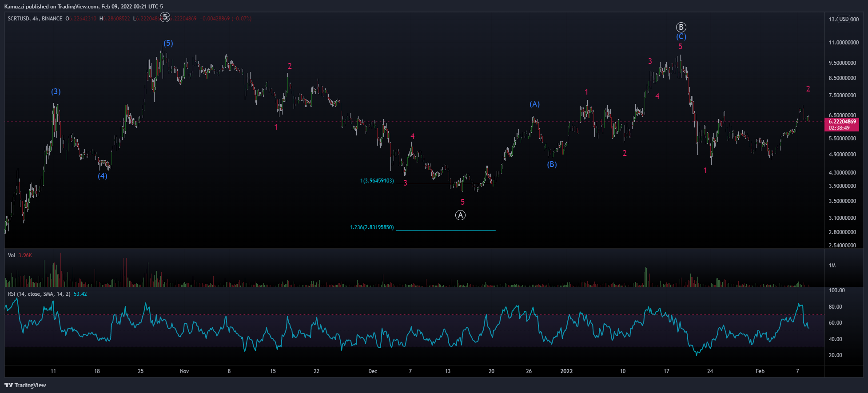
Task: Click the 1(3.96459103) Fibonacci level label
Action: point(377,181)
